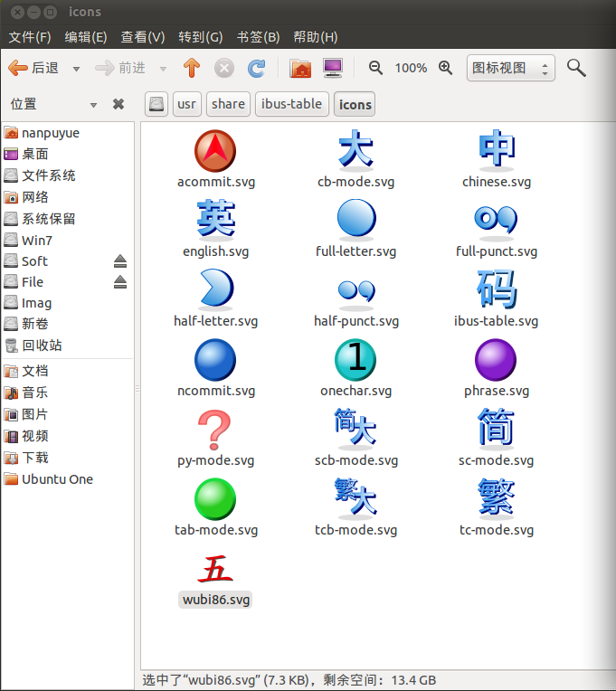Select the chinese.svg icon

497,150
